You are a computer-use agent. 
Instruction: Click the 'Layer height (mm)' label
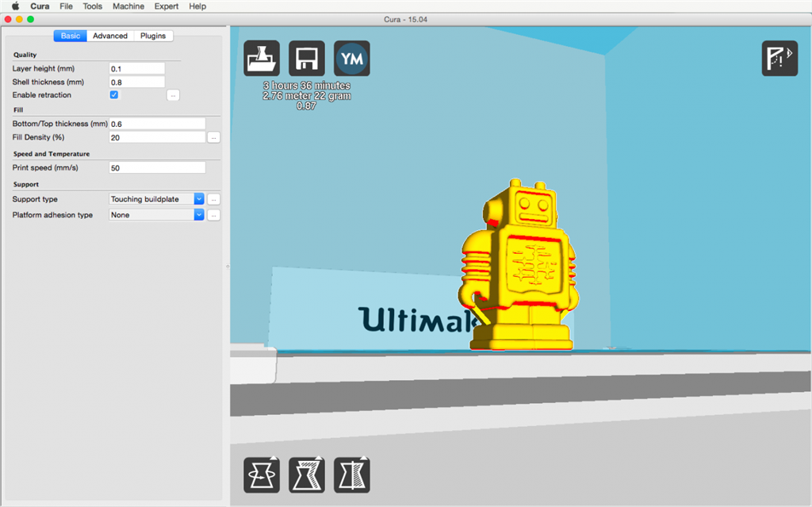44,68
